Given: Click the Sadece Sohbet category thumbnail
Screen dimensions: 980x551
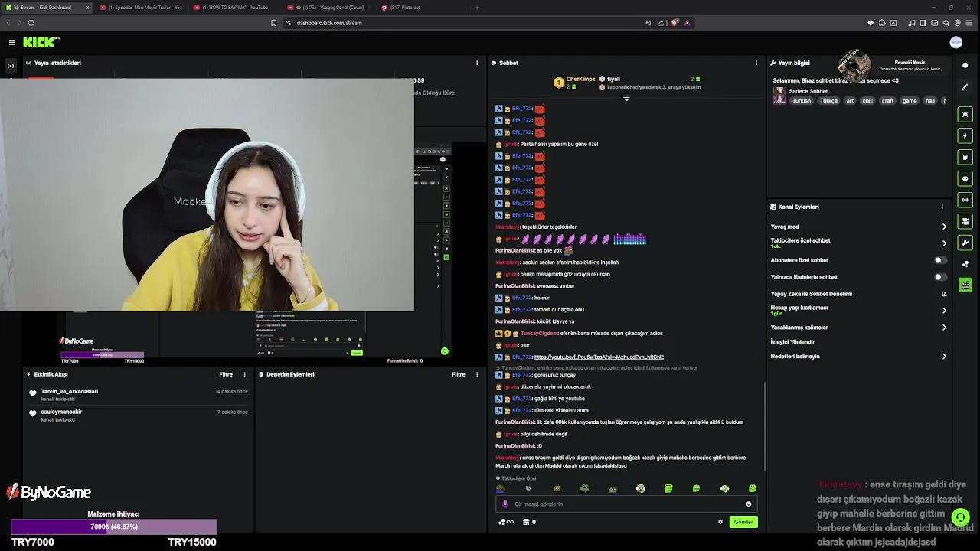Looking at the screenshot, I should [779, 96].
